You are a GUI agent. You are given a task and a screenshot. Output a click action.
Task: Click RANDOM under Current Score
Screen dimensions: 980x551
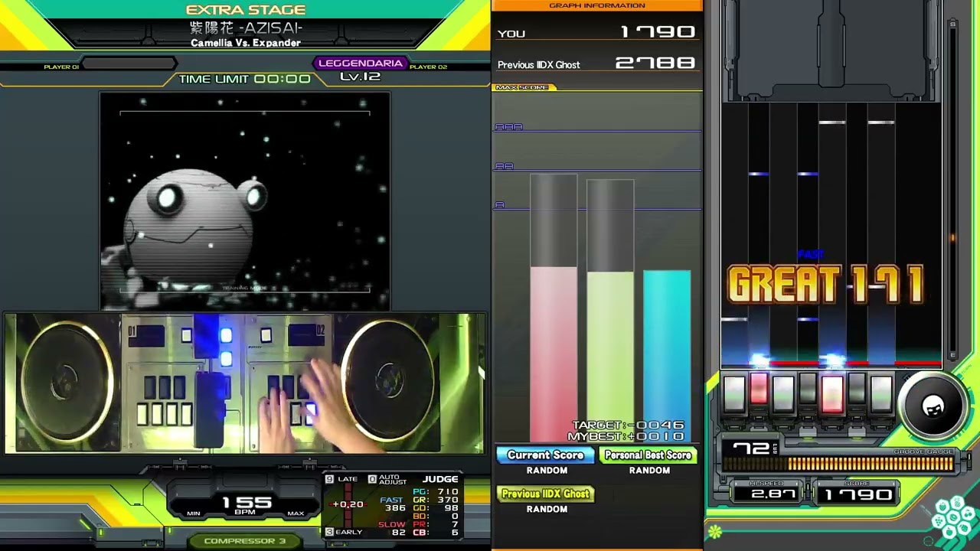point(547,471)
